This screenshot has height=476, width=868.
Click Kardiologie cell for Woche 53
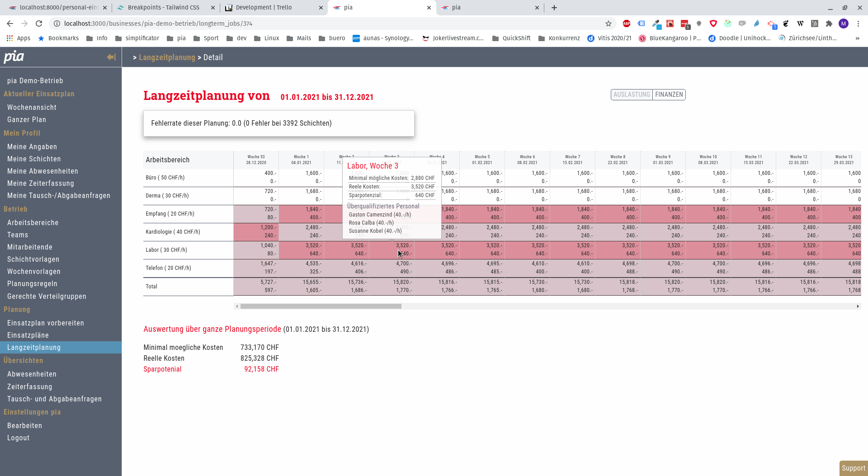[256, 232]
